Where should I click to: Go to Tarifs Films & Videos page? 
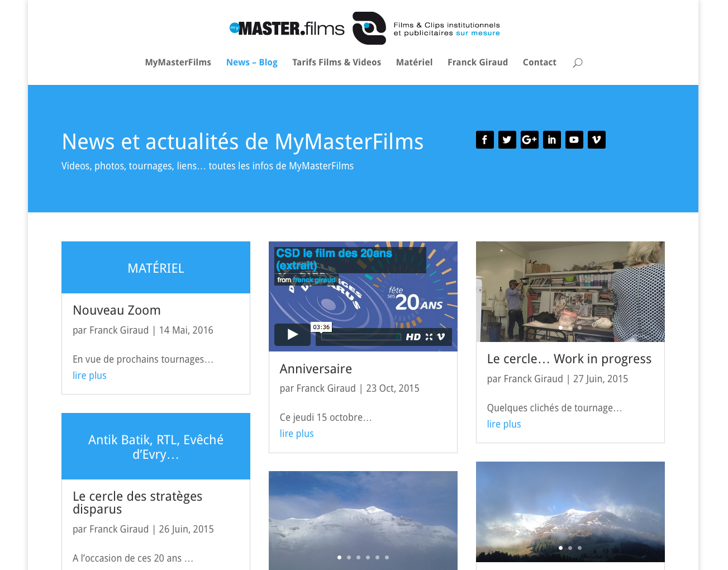[x=336, y=63]
